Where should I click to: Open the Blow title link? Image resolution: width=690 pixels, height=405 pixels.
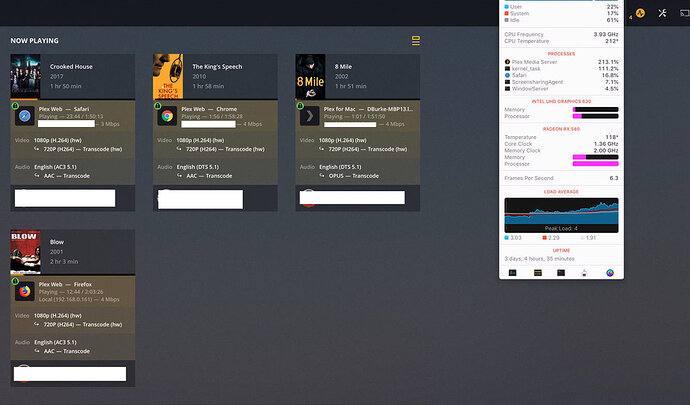(57, 242)
